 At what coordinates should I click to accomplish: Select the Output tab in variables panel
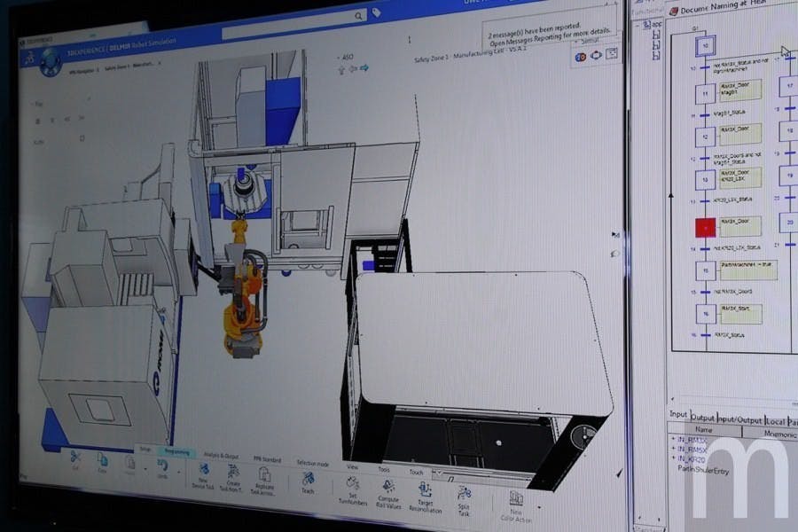coord(703,418)
